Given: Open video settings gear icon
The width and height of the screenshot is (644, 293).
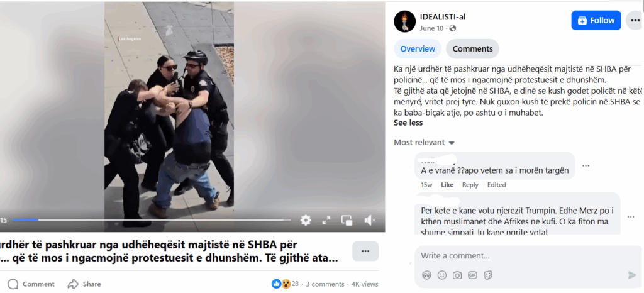Looking at the screenshot, I should click(x=306, y=220).
